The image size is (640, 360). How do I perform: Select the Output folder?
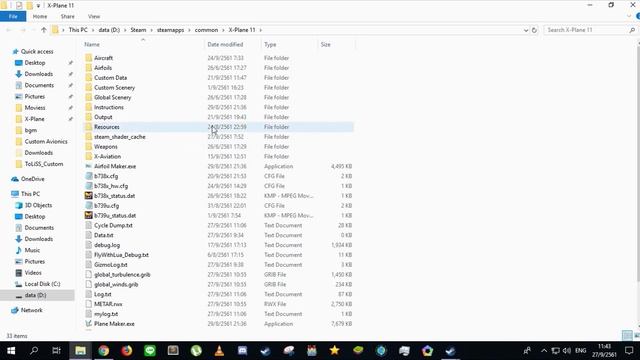[x=103, y=117]
